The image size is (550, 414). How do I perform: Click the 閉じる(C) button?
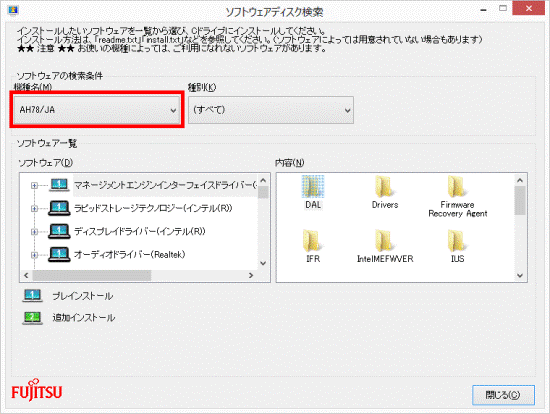click(x=503, y=395)
